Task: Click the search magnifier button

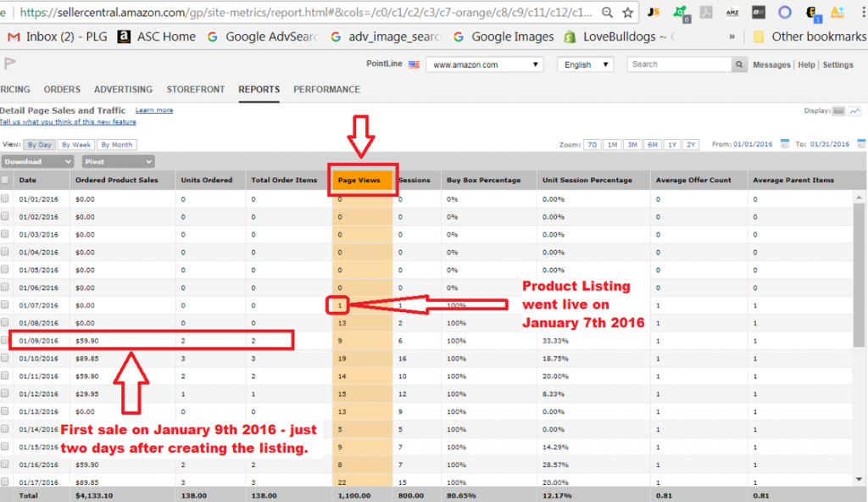Action: tap(739, 64)
